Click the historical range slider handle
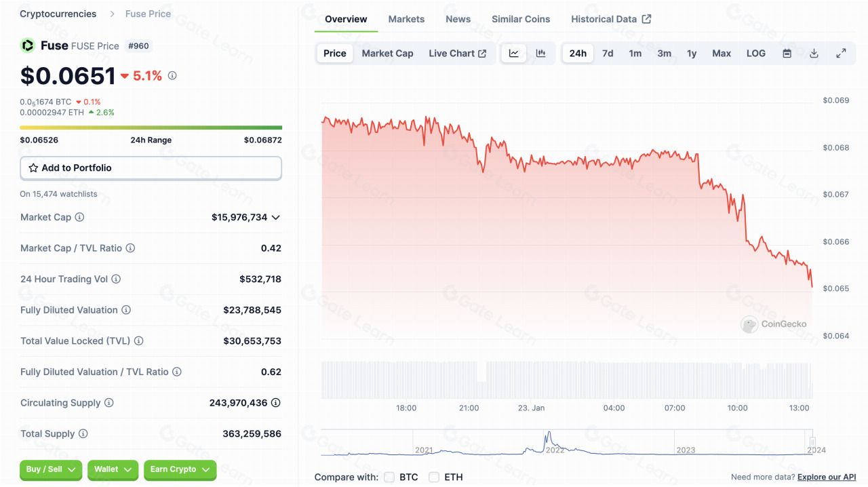Image resolution: width=868 pixels, height=487 pixels. [x=812, y=442]
